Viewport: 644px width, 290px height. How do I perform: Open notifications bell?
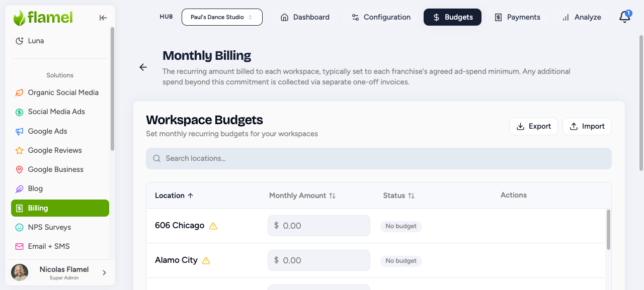coord(624,17)
